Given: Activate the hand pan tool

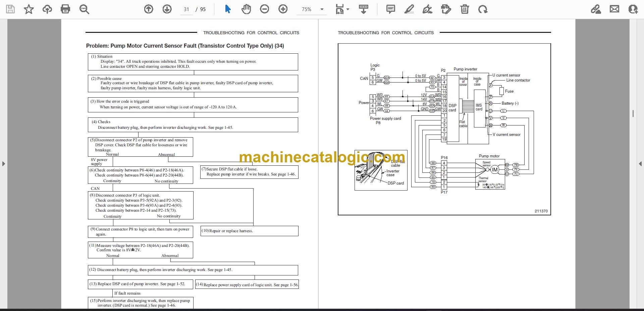Looking at the screenshot, I should click(246, 9).
